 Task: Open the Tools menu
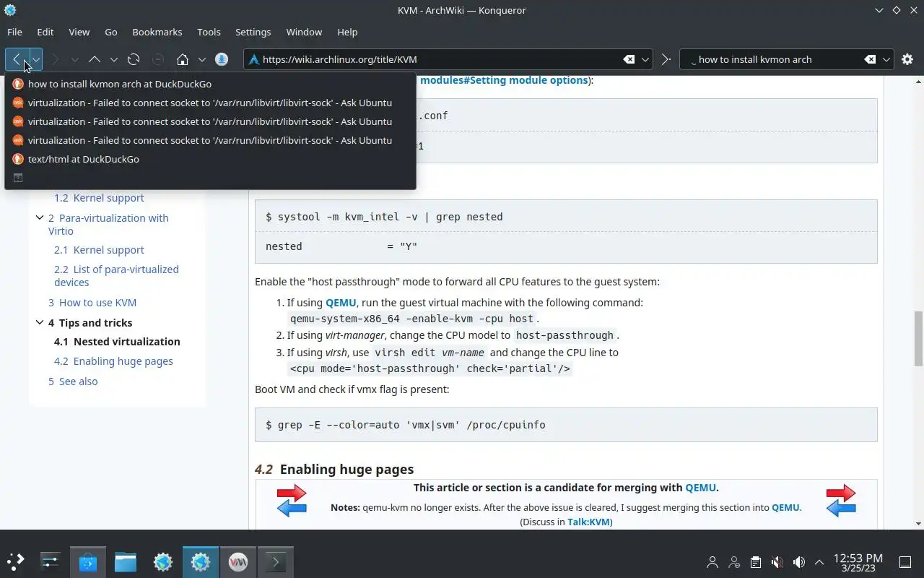(x=209, y=32)
